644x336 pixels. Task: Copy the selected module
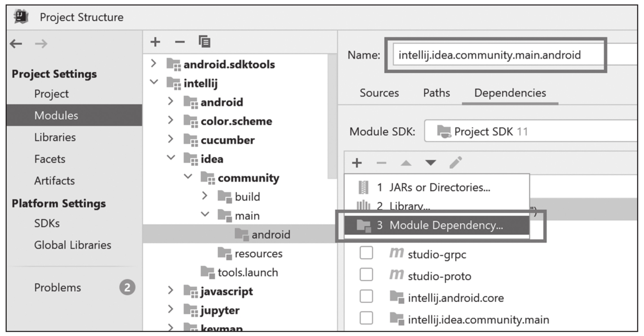pyautogui.click(x=204, y=41)
